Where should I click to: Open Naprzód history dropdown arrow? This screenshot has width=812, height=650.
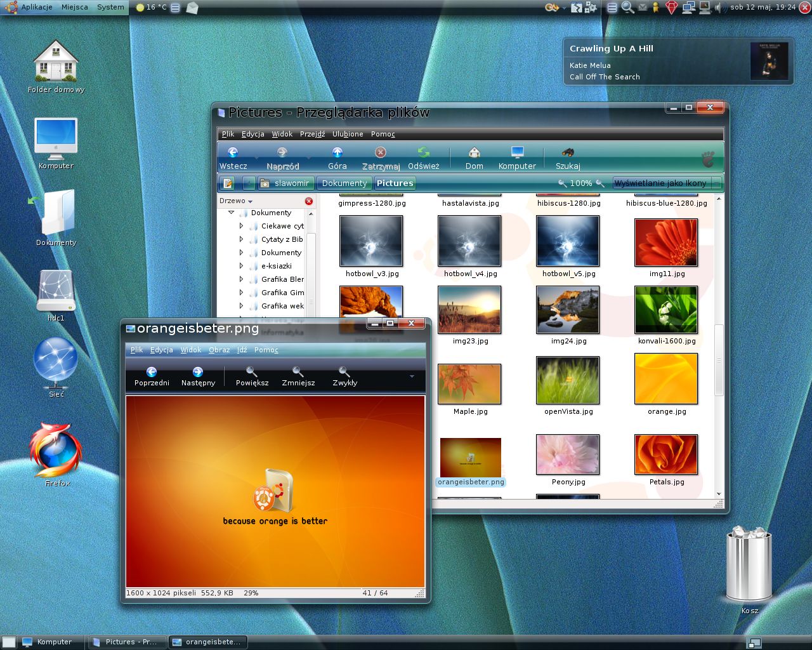coord(308,156)
